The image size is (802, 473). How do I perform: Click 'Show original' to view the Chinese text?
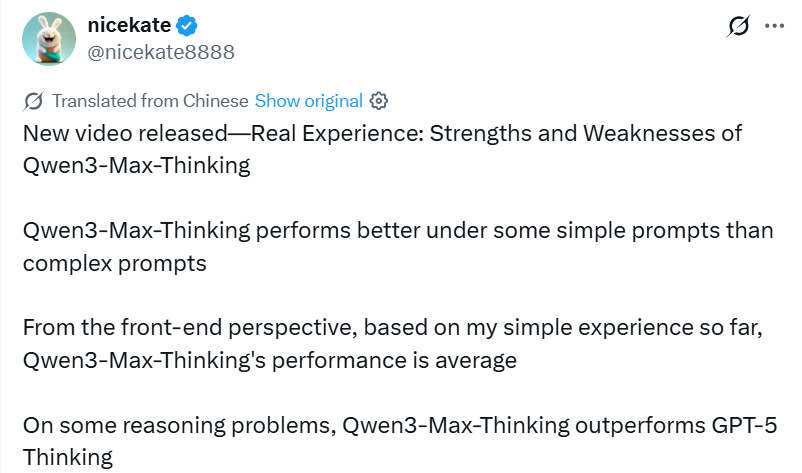[x=308, y=101]
